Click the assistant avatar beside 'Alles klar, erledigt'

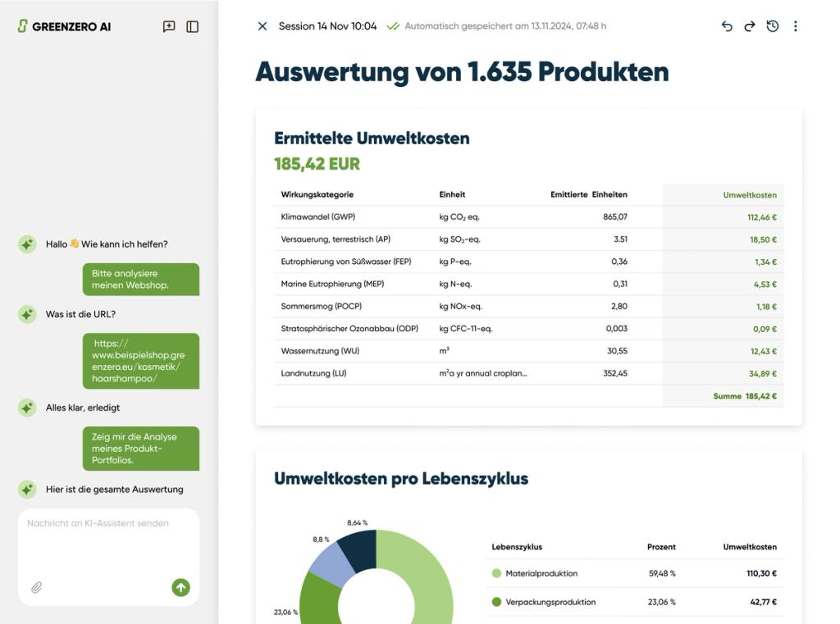(x=27, y=408)
